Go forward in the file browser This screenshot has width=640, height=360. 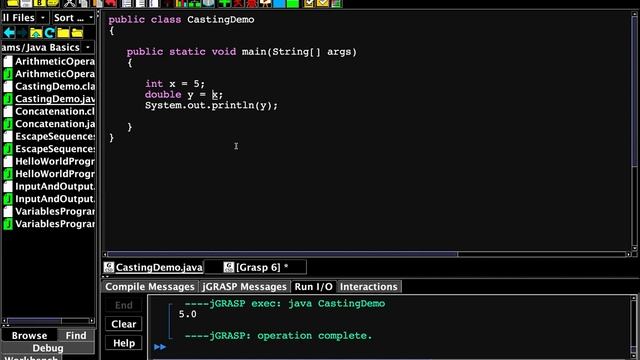(x=22, y=32)
